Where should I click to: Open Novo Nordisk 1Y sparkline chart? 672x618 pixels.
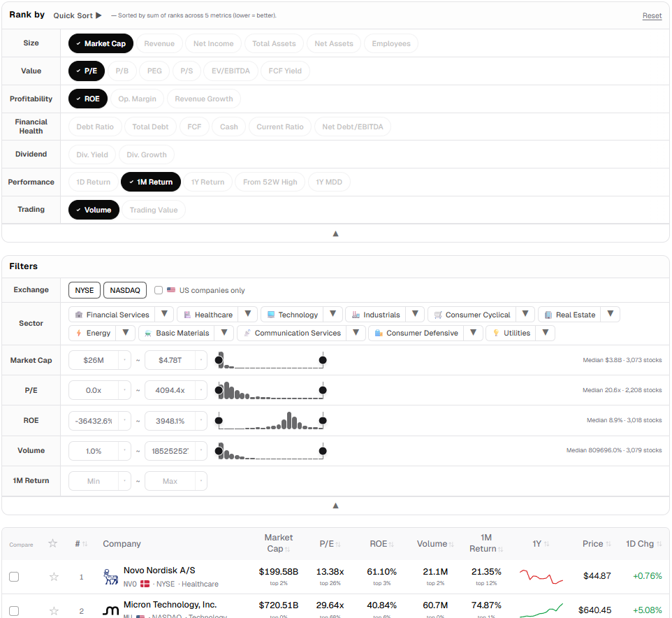[541, 576]
